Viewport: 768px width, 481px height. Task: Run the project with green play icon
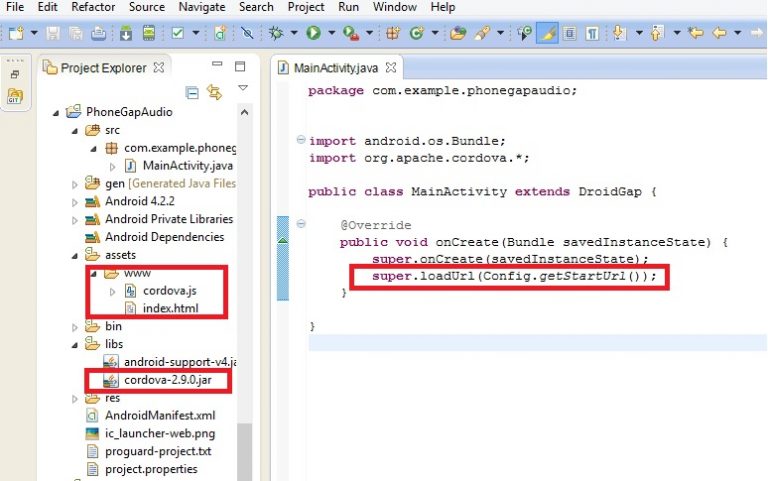[314, 33]
